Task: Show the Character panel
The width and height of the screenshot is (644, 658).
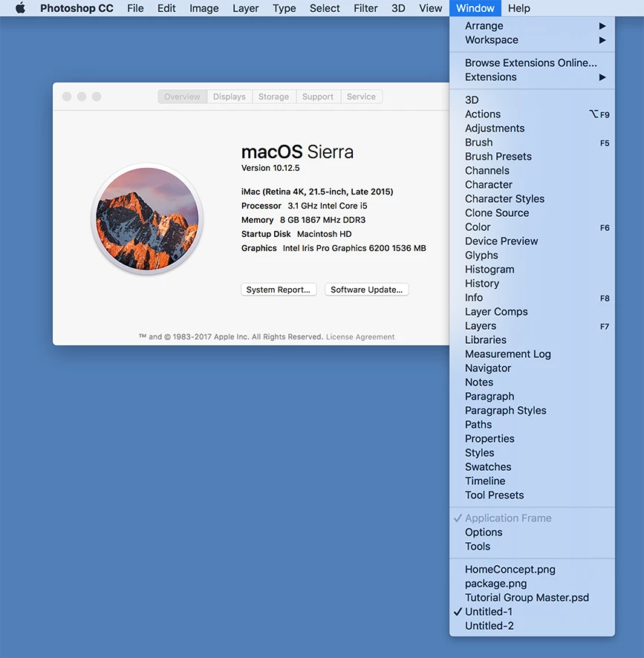Action: click(x=532, y=185)
